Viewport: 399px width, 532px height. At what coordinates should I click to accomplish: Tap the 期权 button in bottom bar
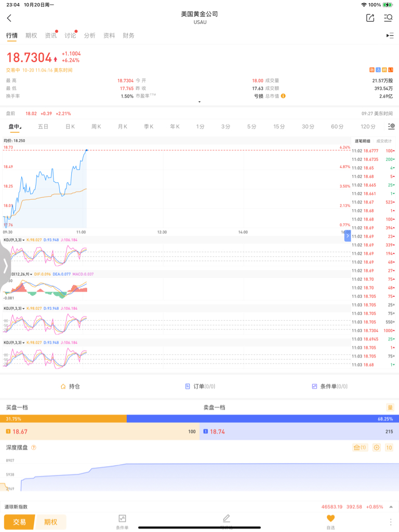click(50, 522)
